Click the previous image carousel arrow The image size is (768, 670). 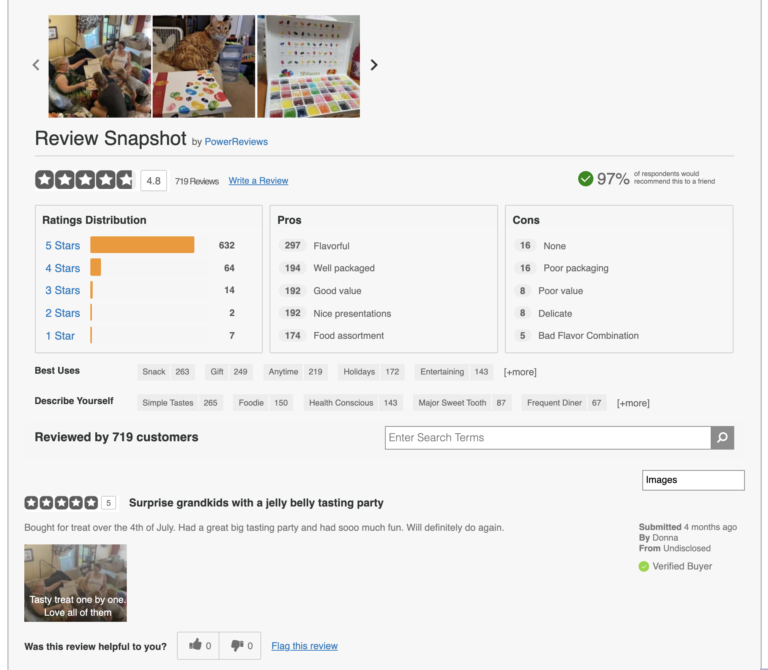pos(36,65)
